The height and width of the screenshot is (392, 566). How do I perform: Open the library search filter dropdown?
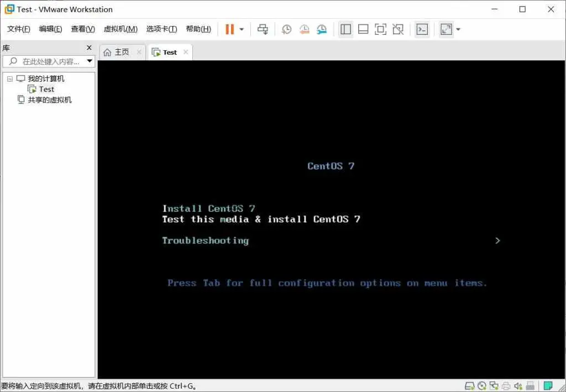[x=90, y=61]
